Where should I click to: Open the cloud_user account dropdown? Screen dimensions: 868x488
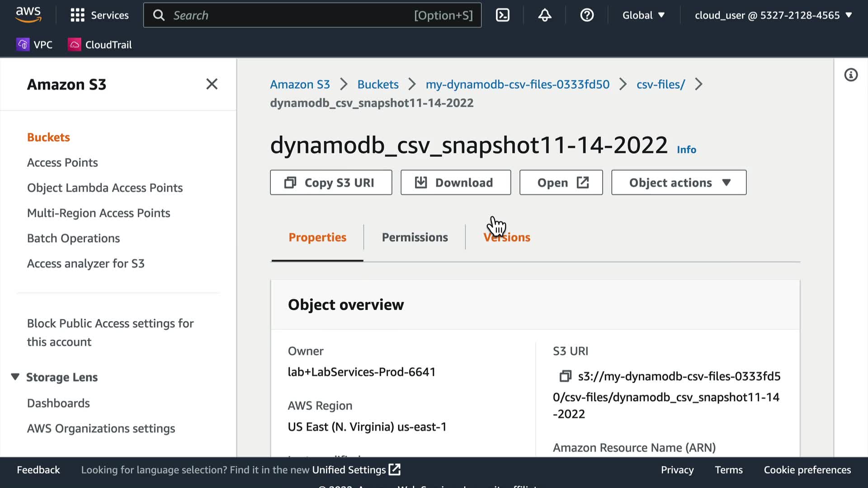773,15
